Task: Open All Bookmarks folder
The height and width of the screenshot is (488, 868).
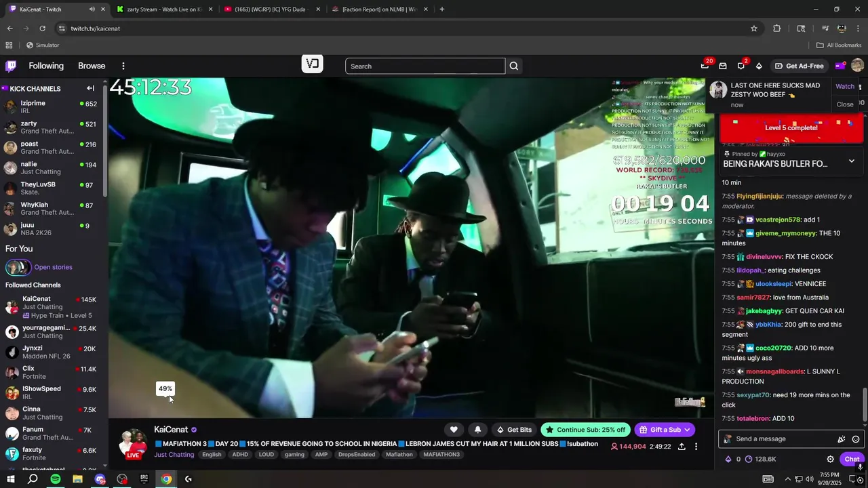Action: (839, 45)
